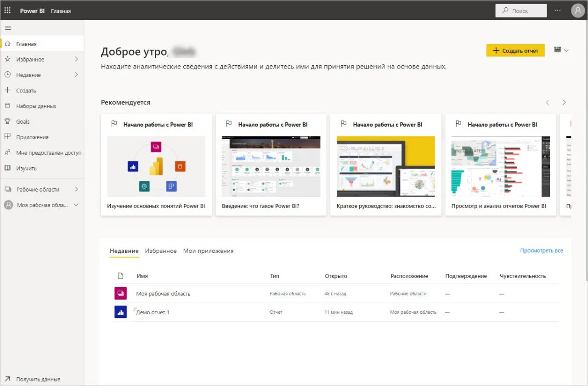
Task: Click the Power BI title in header
Action: 32,11
